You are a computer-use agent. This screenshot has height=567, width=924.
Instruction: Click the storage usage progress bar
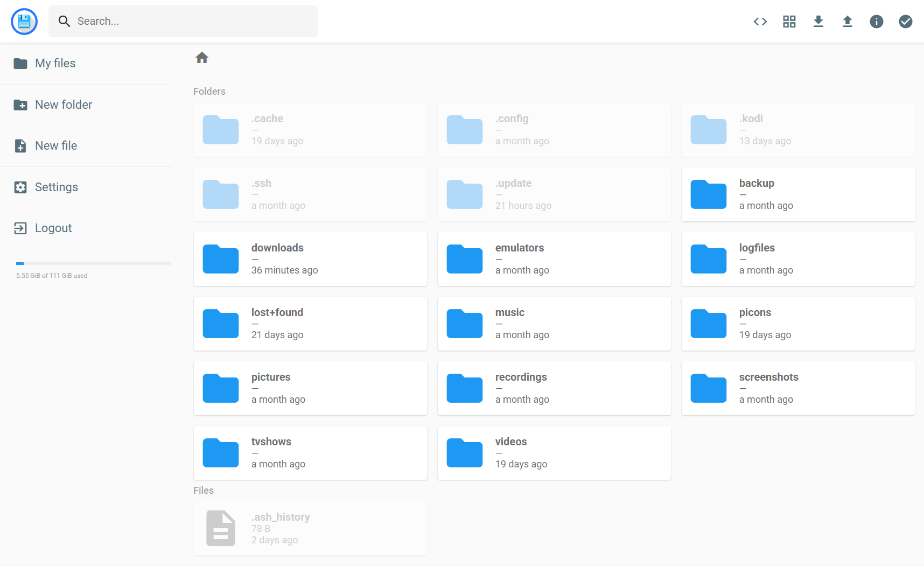pyautogui.click(x=93, y=263)
